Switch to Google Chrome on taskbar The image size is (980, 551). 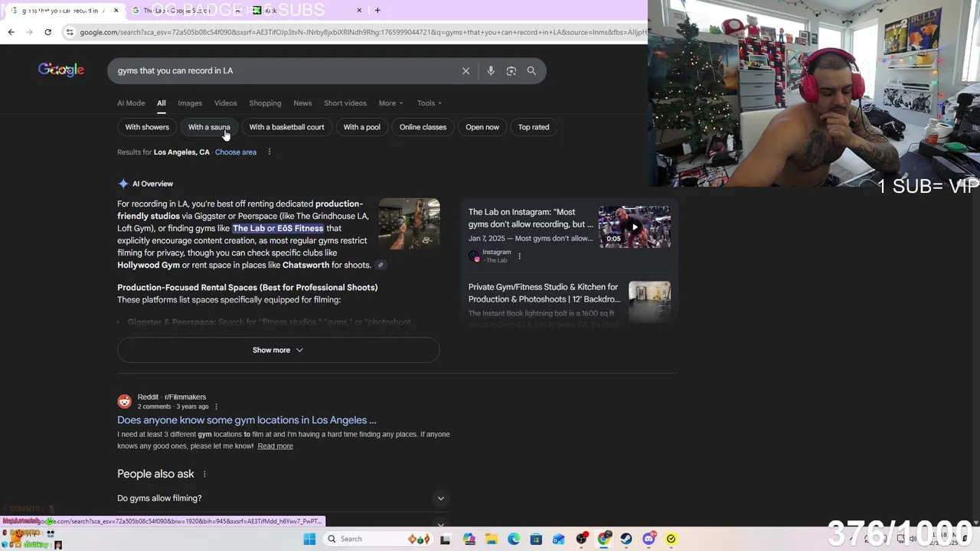pos(604,539)
